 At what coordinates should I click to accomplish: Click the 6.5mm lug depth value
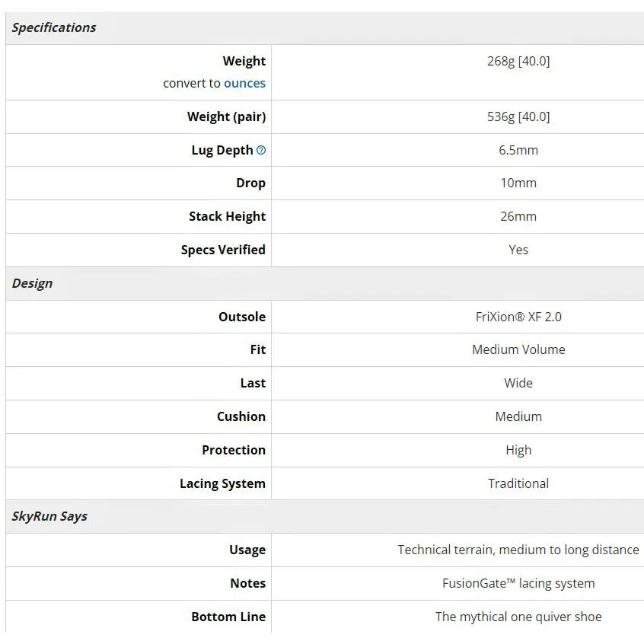[x=518, y=150]
